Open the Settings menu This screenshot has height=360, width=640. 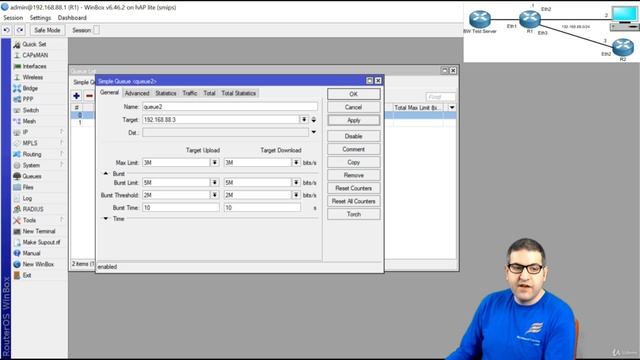40,18
